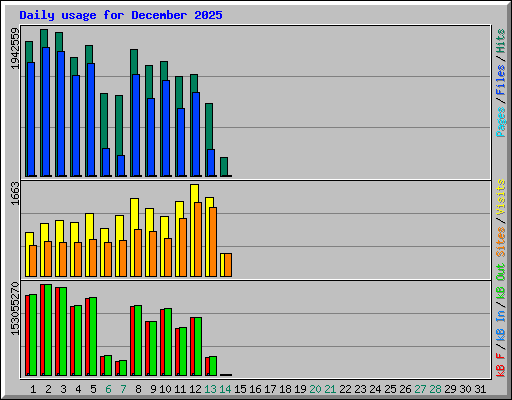Click the green kB Out bar for day 10
512x400 pixels.
click(168, 342)
